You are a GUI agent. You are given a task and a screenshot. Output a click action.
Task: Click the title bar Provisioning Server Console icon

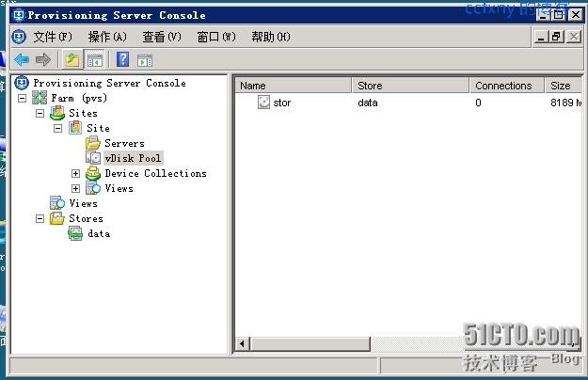19,15
